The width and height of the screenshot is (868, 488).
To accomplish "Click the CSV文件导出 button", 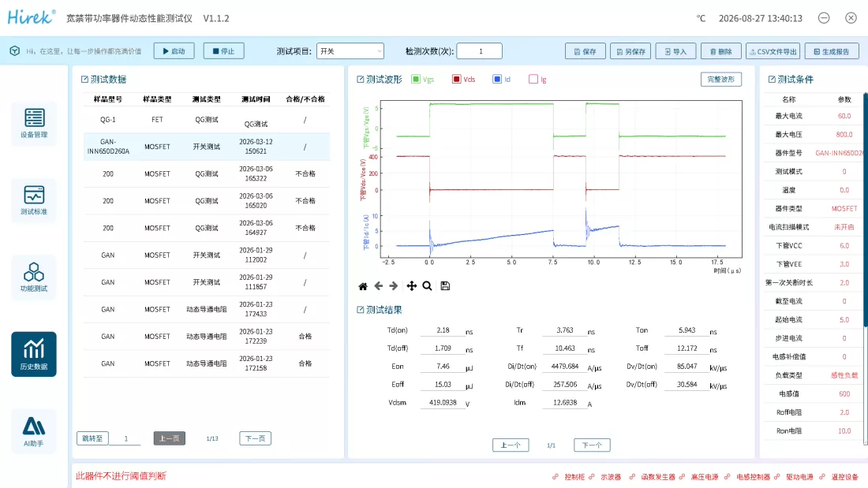I will click(x=773, y=51).
